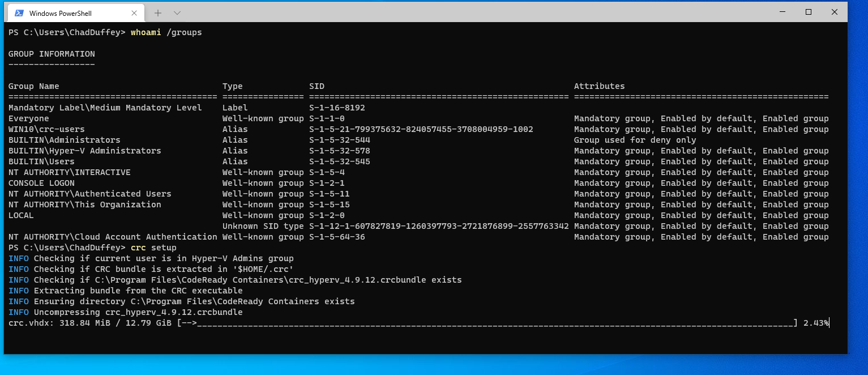
Task: Click the 'Uncompressing crc_hyperv_4.9.12.crcbundle' INFO line
Action: 126,312
